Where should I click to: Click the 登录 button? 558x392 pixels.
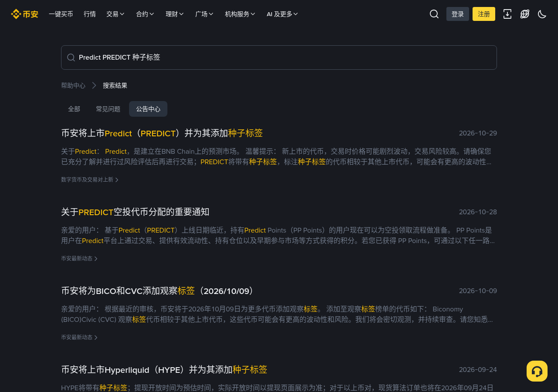[x=458, y=14]
